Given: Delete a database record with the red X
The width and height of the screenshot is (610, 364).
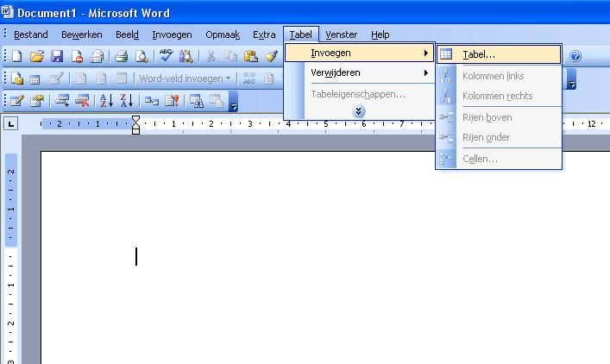Looking at the screenshot, I should [x=82, y=101].
